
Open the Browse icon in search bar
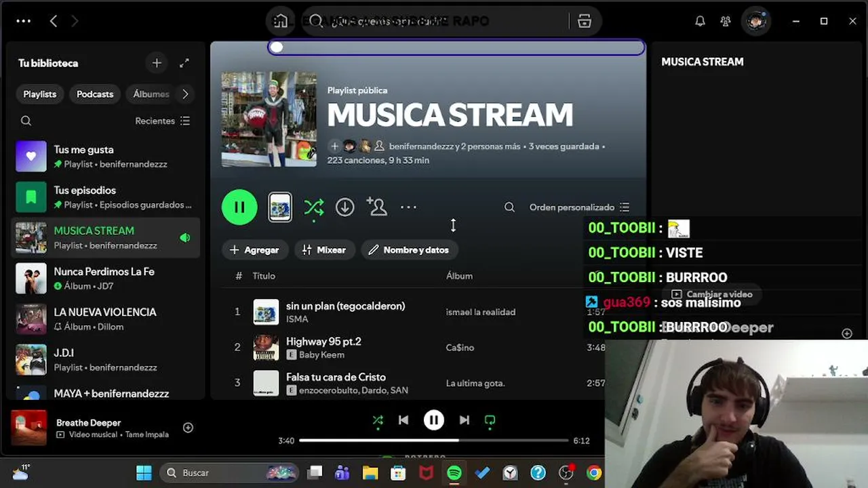585,21
